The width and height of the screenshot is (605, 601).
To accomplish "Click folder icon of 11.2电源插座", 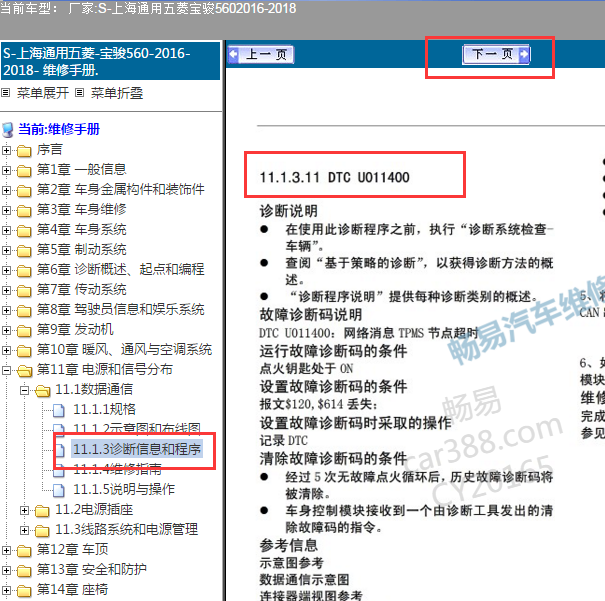I will point(42,511).
